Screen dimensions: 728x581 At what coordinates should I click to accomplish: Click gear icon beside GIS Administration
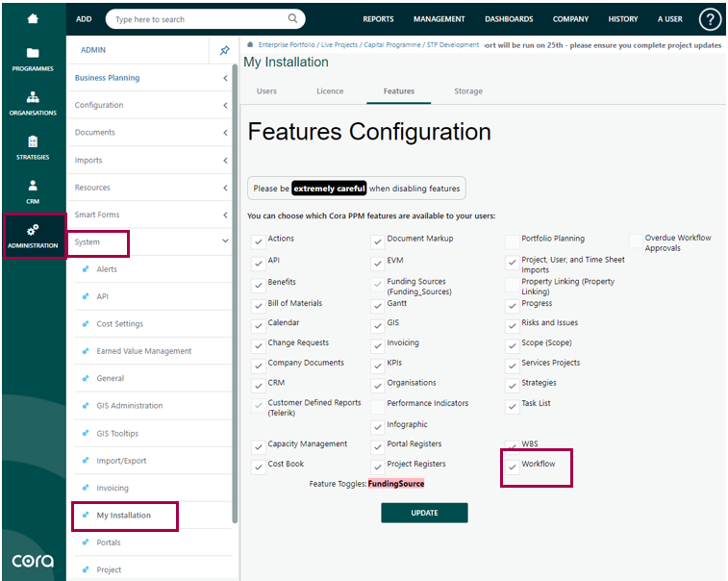tap(86, 406)
